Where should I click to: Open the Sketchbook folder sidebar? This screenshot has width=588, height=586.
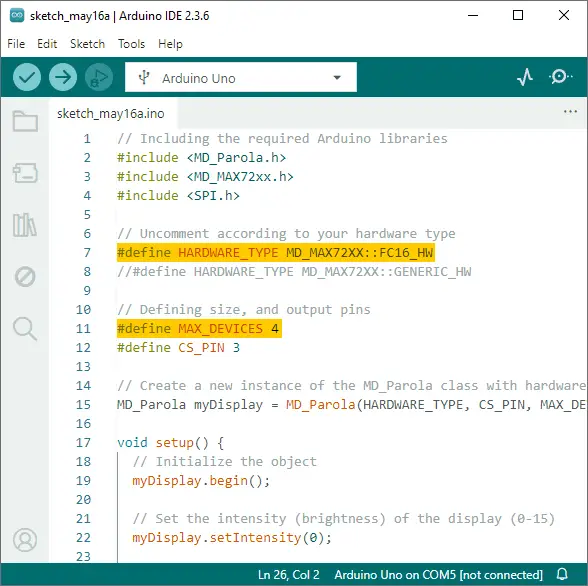click(25, 121)
